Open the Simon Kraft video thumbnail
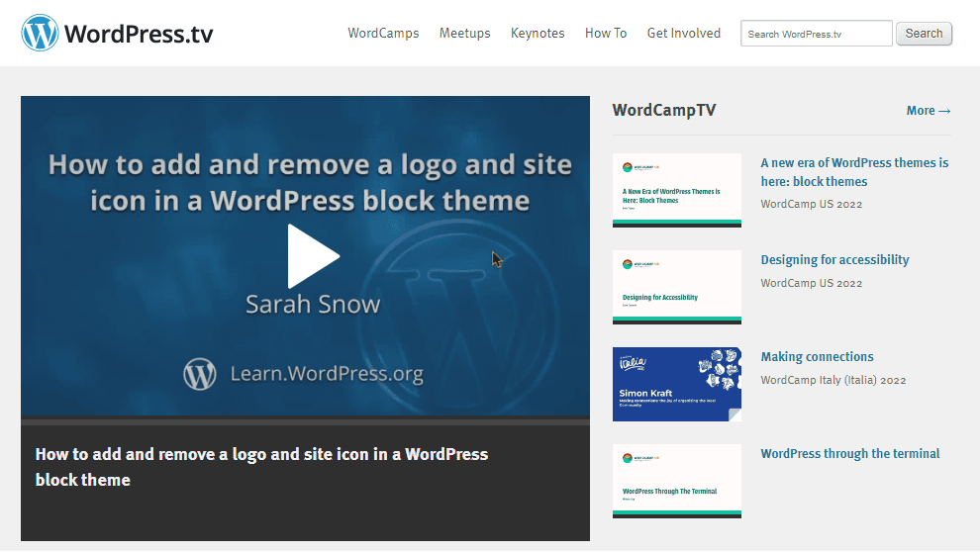This screenshot has width=980, height=552. coord(676,384)
